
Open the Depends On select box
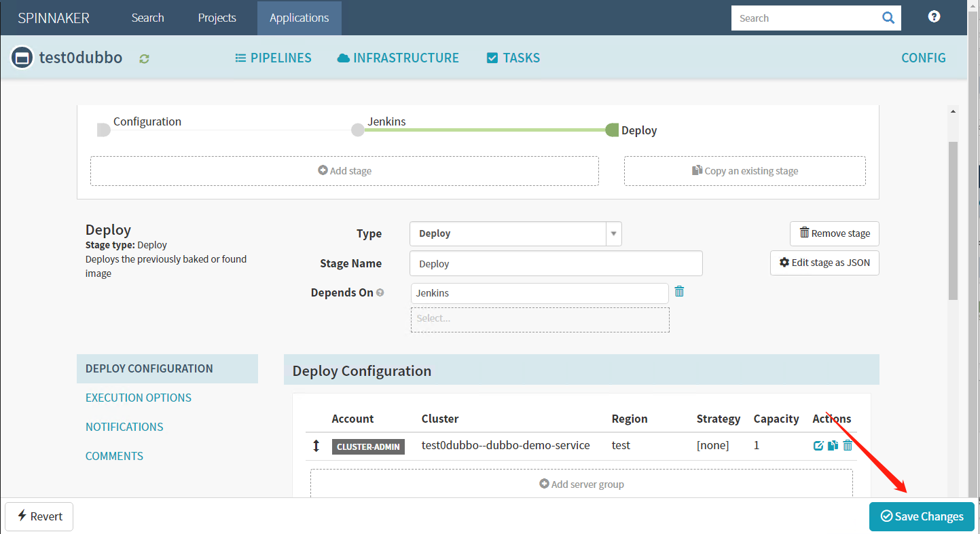tap(540, 320)
